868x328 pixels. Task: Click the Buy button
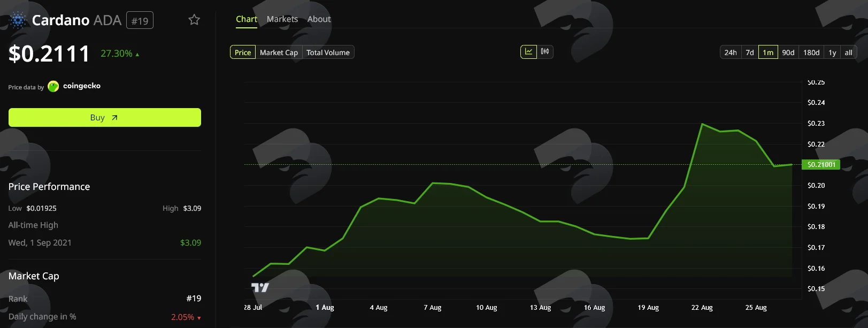[105, 118]
